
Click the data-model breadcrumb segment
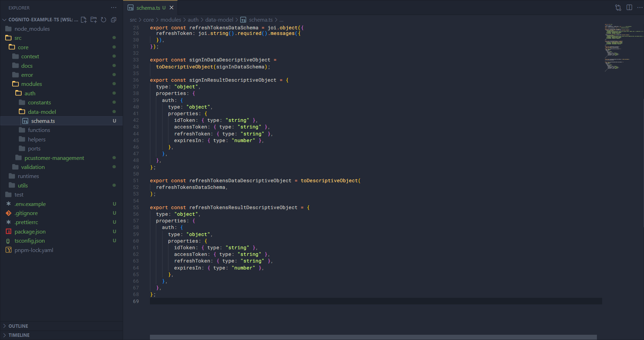pyautogui.click(x=219, y=20)
